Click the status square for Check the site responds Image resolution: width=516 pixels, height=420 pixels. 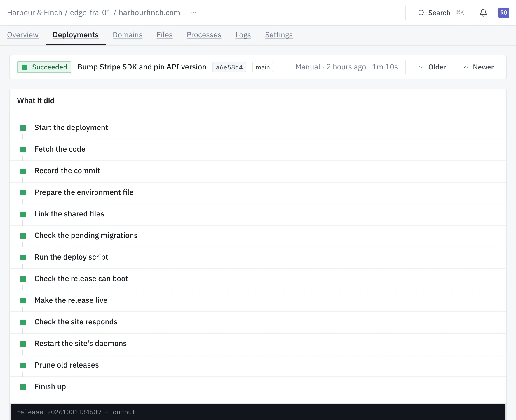23,322
